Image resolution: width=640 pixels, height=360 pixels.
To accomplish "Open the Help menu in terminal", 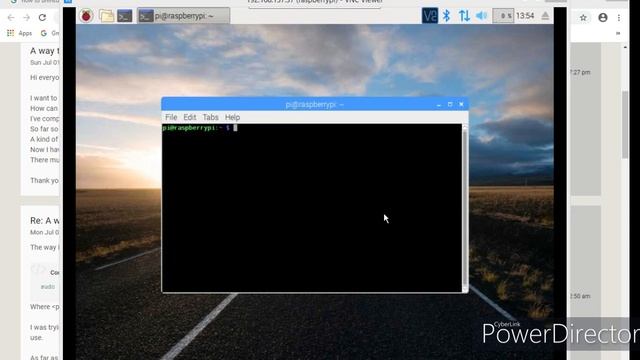I will coord(232,117).
